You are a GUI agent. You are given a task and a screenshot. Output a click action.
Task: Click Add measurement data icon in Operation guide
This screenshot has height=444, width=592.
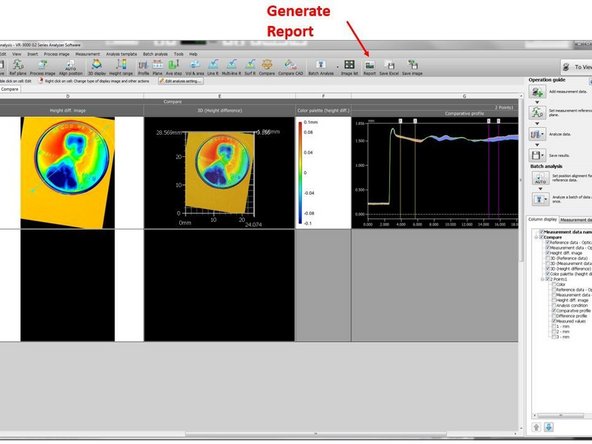(536, 92)
